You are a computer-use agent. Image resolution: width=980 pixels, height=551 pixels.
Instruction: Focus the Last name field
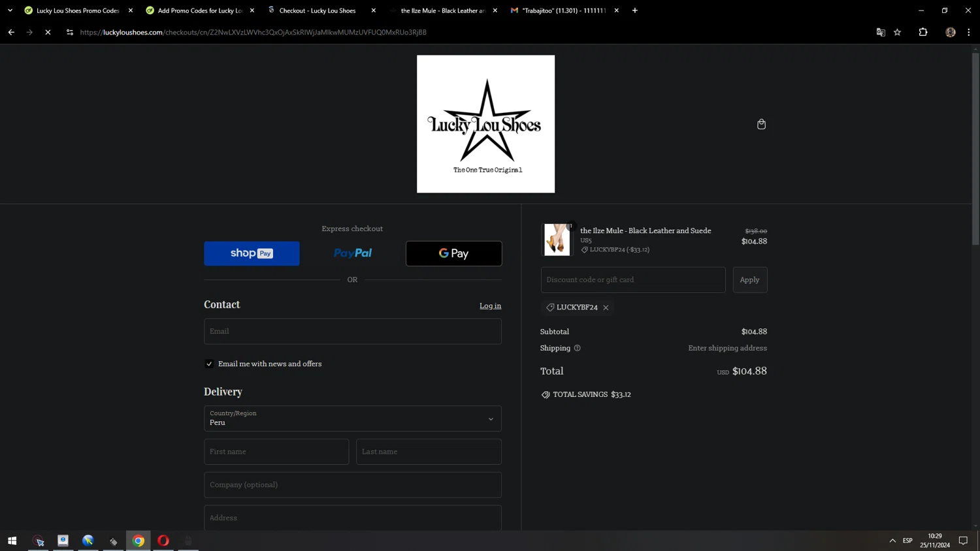coord(429,452)
